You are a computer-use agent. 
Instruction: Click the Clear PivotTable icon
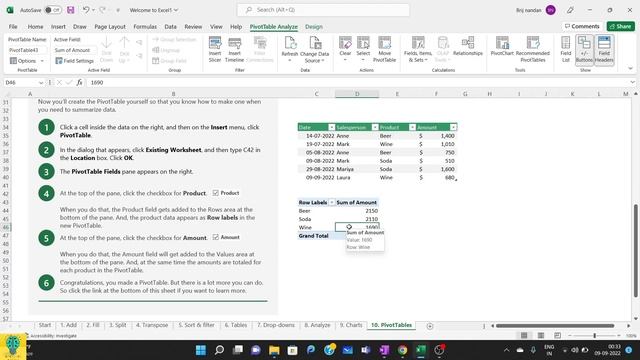(x=345, y=43)
